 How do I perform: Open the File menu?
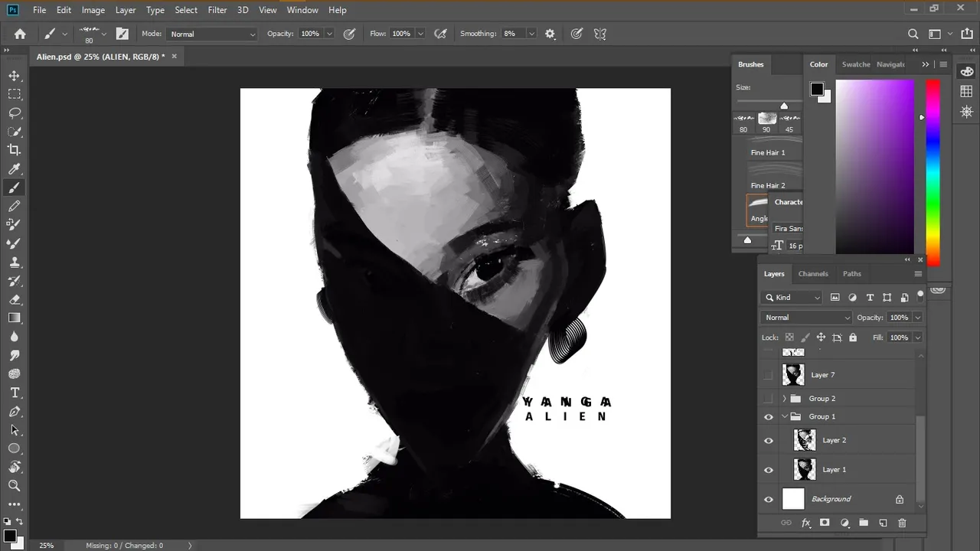coord(39,10)
